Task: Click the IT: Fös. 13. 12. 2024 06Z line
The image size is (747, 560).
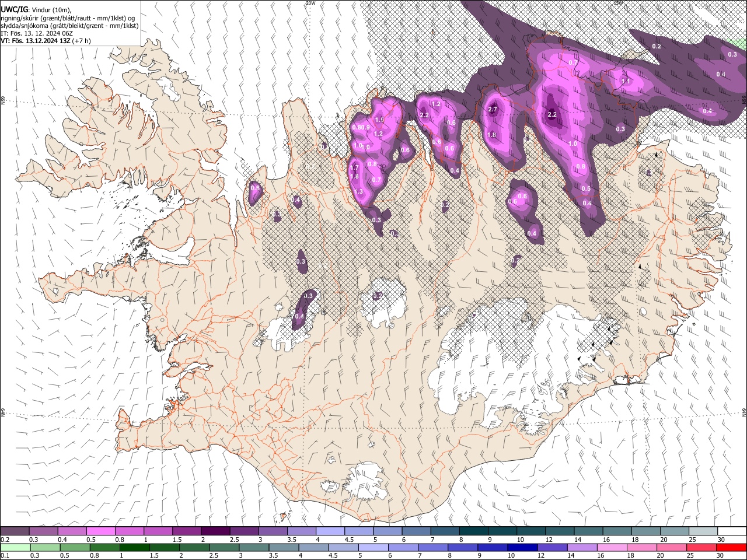Action: coord(37,33)
